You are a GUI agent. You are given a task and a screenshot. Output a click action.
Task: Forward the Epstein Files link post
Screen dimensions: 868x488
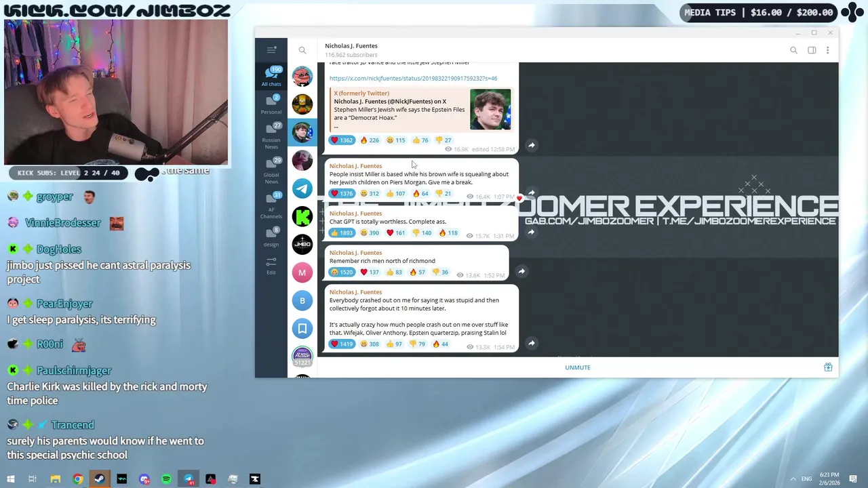coord(532,145)
